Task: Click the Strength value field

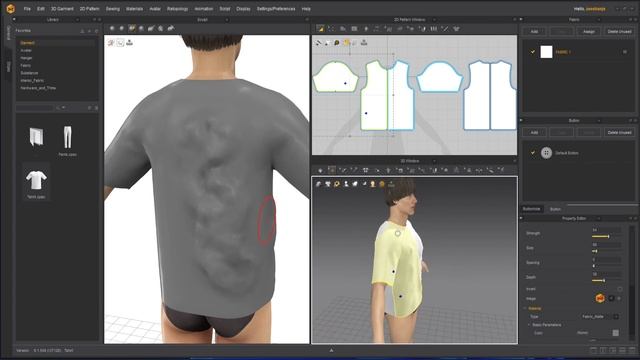Action: pos(606,230)
